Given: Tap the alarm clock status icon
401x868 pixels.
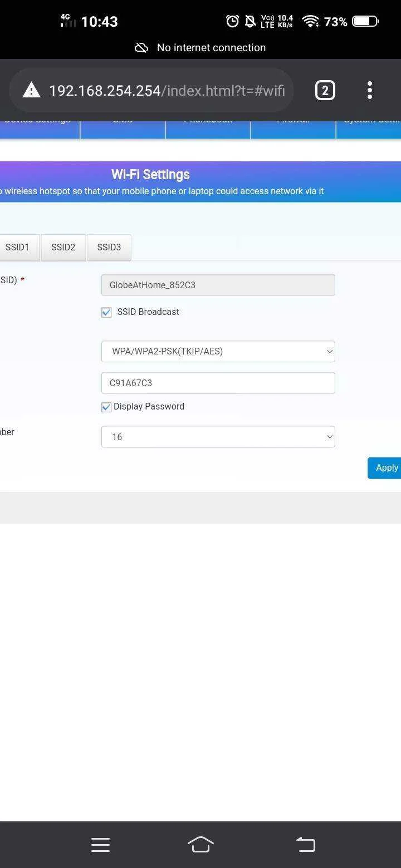Looking at the screenshot, I should (232, 22).
